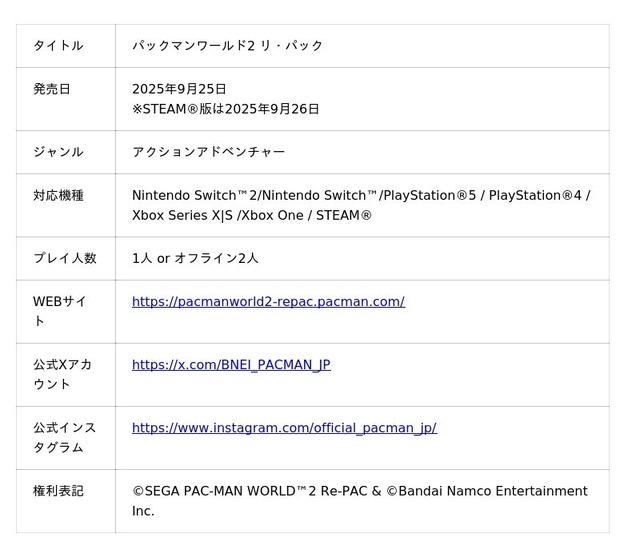Click the WEBサイト row label

click(x=60, y=311)
